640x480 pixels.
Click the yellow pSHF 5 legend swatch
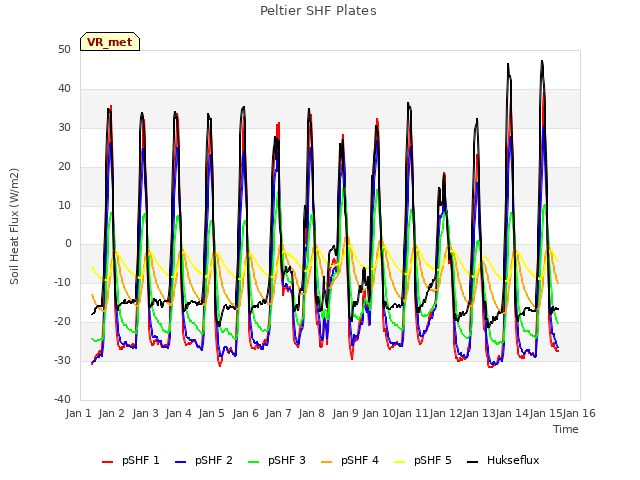[x=400, y=462]
